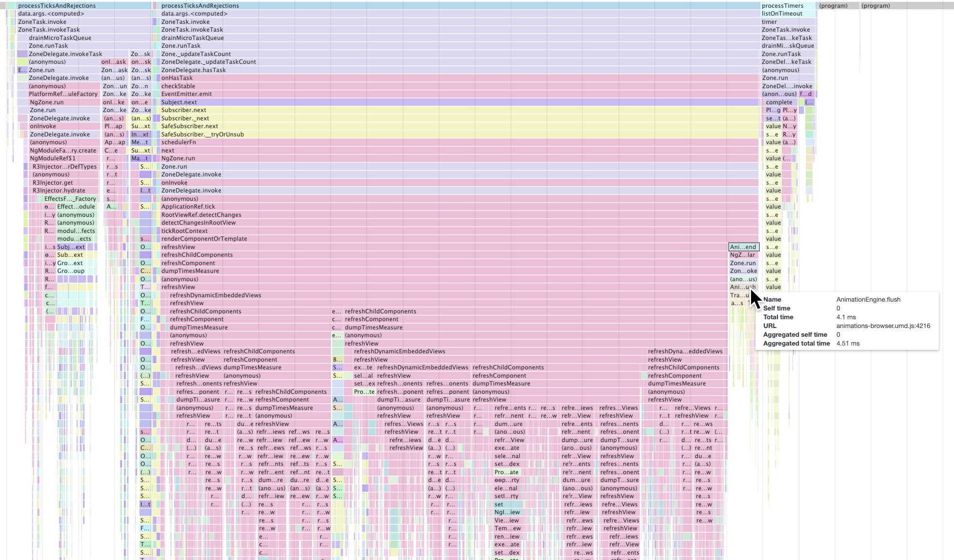Screen dimensions: 954x560
Task: Select the SafeSubscriber.__tryOrUnsub frame
Action: click(x=459, y=135)
